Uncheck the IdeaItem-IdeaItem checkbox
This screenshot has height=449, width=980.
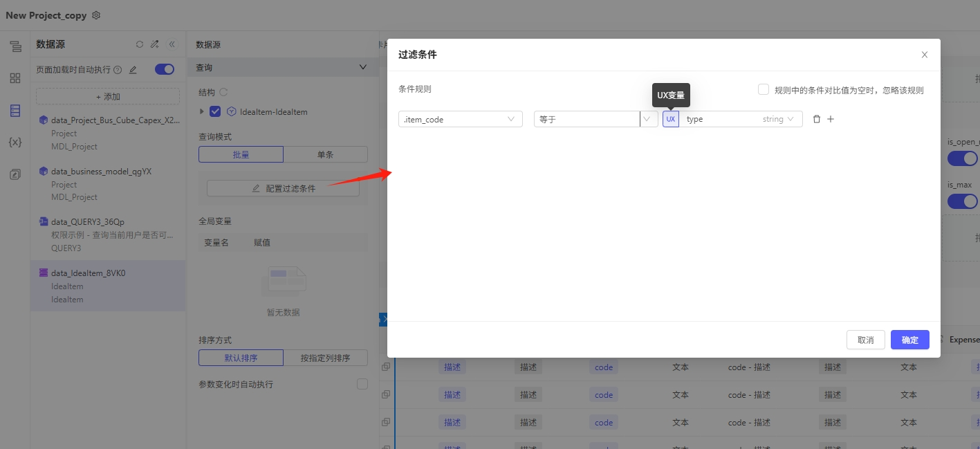(x=215, y=111)
